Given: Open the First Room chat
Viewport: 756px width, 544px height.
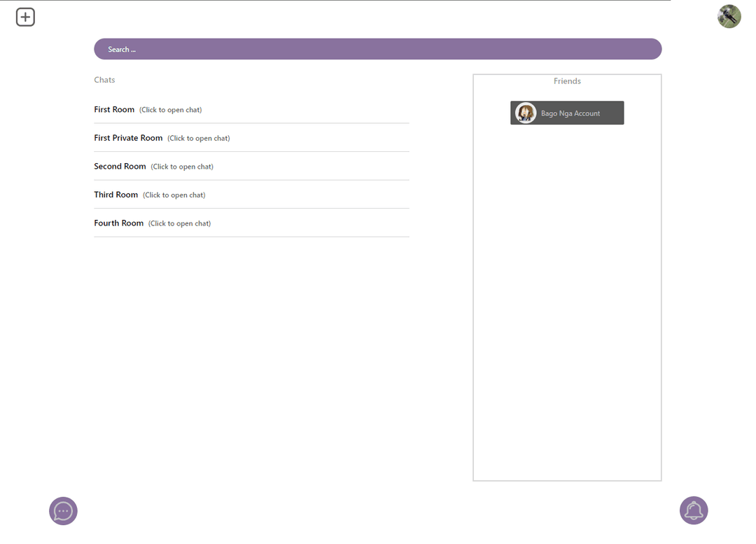Looking at the screenshot, I should [114, 109].
